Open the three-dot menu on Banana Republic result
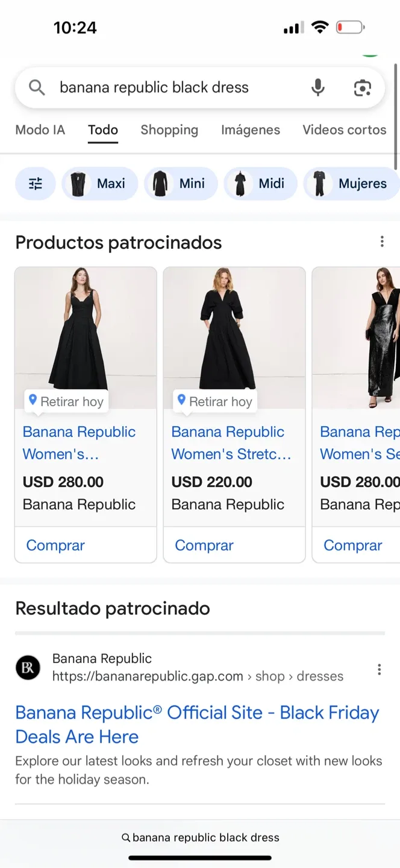400x868 pixels. point(379,669)
